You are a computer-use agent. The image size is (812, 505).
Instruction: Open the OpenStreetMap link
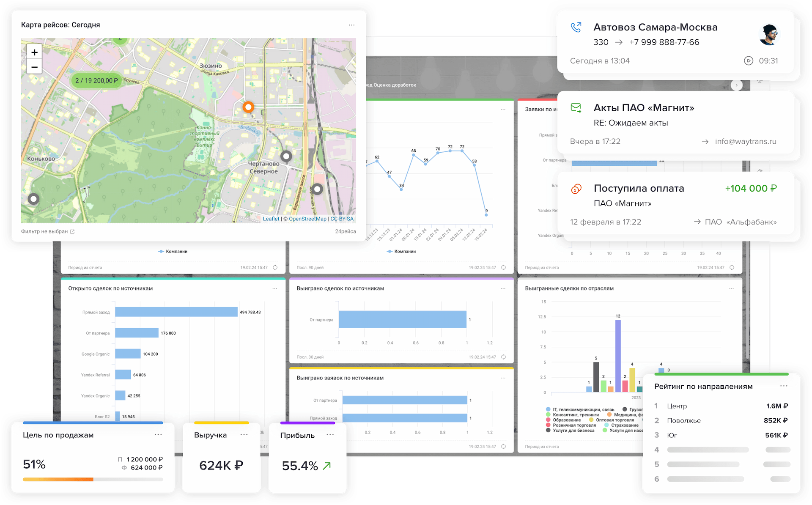[307, 219]
